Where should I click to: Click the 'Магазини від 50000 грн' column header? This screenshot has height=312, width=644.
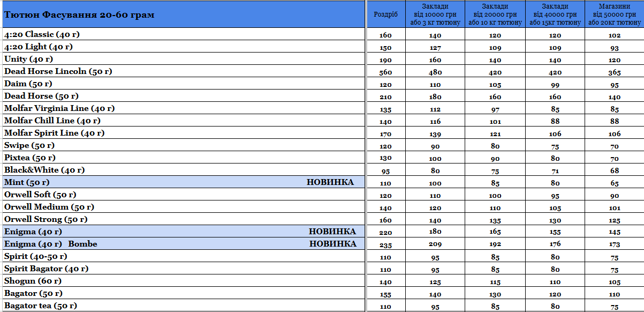[615, 14]
